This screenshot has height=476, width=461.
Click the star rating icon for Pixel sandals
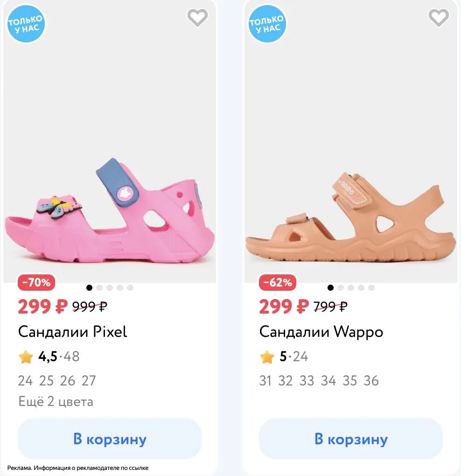coord(26,357)
